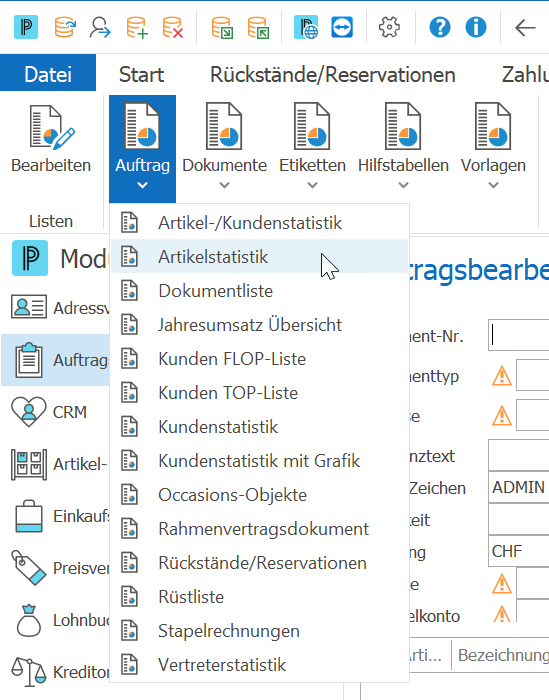Select Kunden TOP-Liste menu entry
549x700 pixels.
259,392
